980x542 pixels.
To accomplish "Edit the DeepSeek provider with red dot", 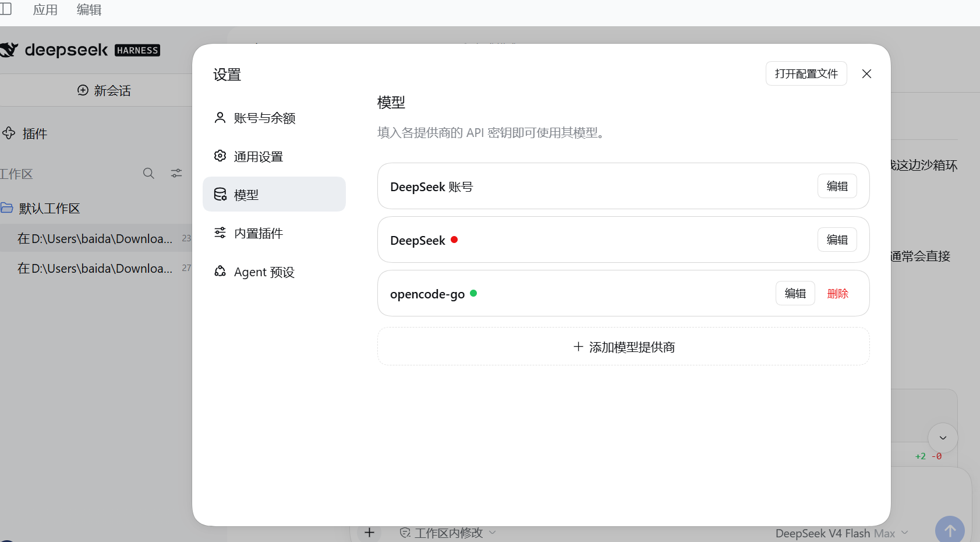I will pyautogui.click(x=837, y=240).
